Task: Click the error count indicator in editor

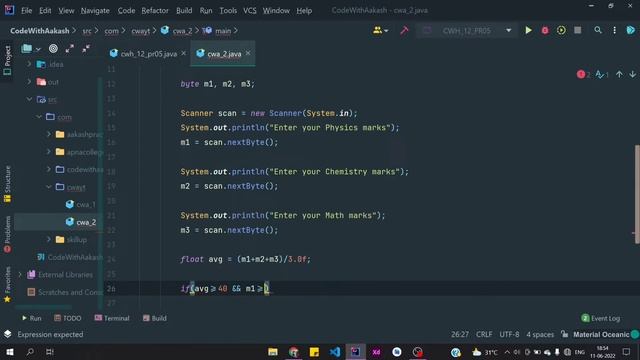Action: click(583, 74)
